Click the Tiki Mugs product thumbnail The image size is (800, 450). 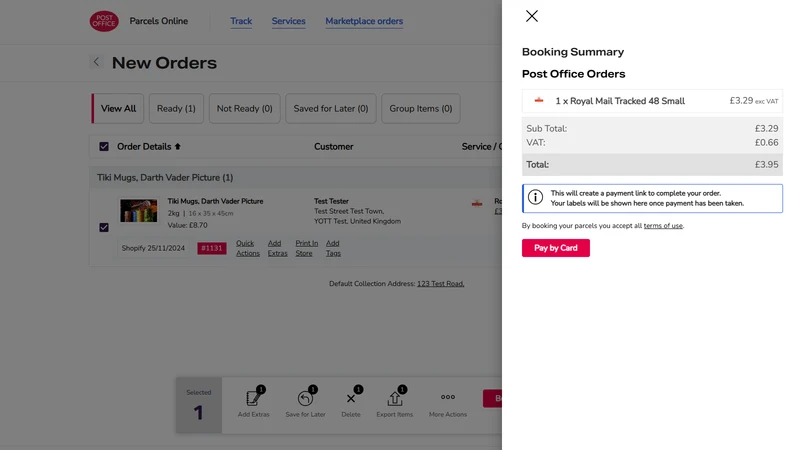tap(139, 210)
